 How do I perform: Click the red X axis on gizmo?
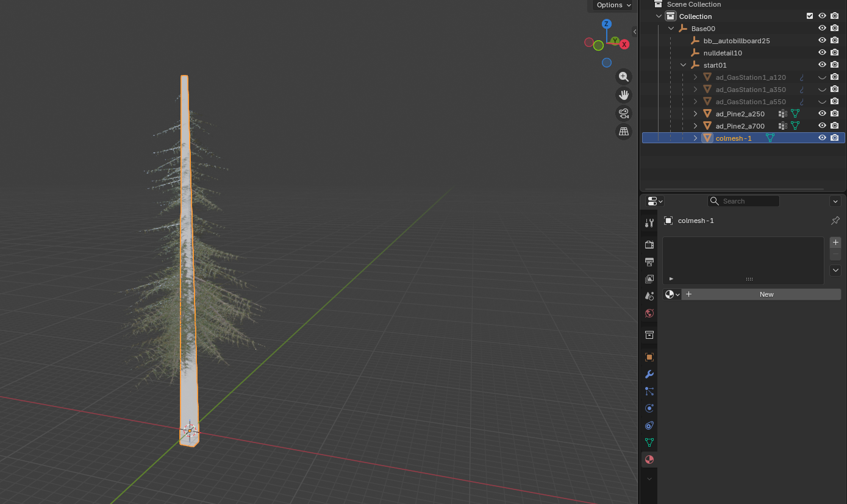[x=624, y=44]
